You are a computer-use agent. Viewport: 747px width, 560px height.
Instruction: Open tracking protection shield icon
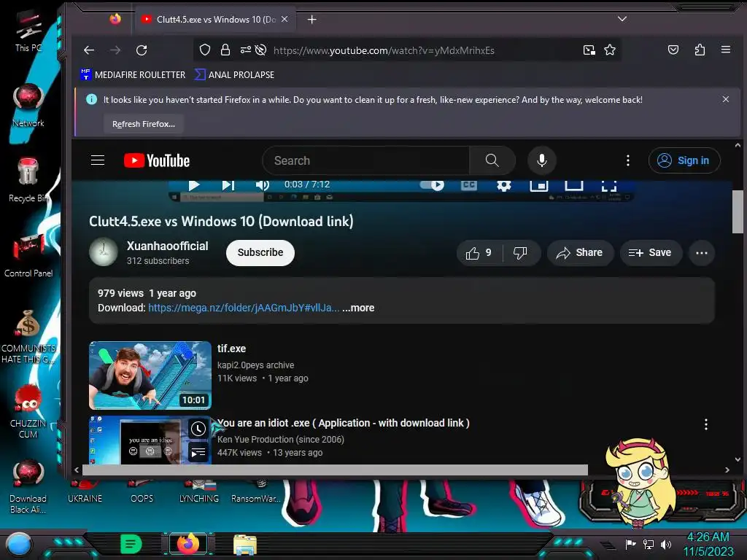click(x=205, y=50)
